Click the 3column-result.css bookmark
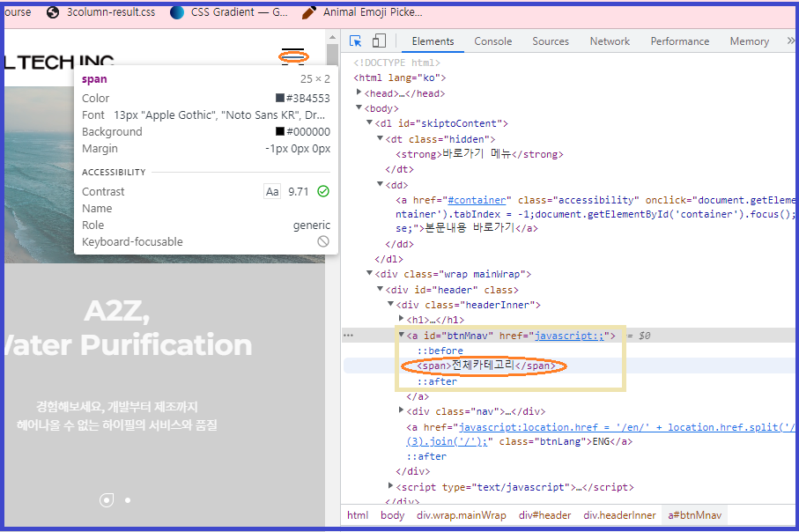This screenshot has height=532, width=799. click(x=101, y=12)
